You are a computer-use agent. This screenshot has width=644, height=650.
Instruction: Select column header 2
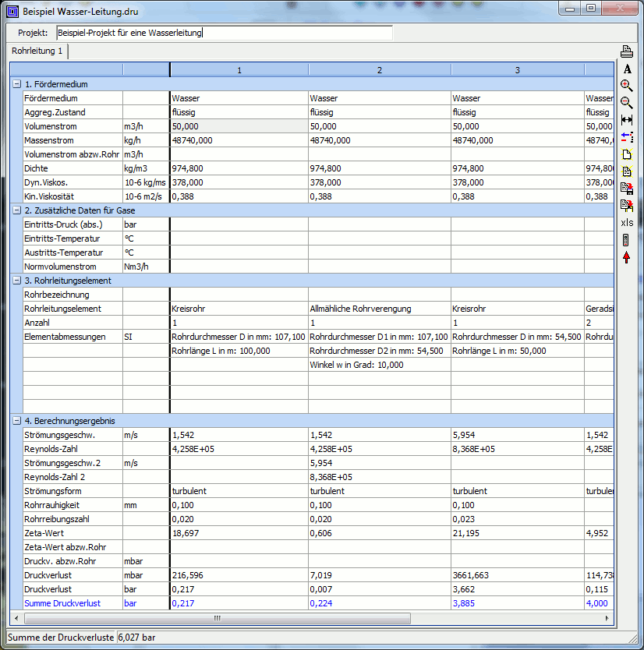(x=379, y=70)
